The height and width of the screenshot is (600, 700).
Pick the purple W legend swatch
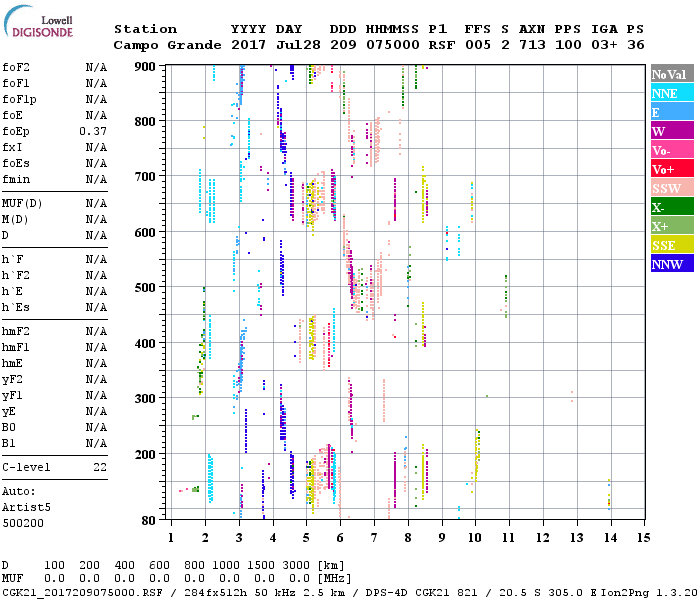click(671, 131)
